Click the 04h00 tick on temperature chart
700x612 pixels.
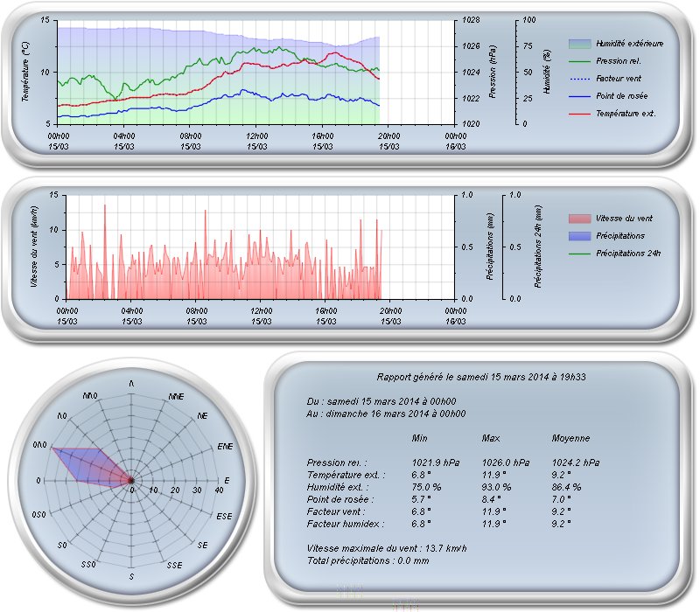(x=124, y=136)
